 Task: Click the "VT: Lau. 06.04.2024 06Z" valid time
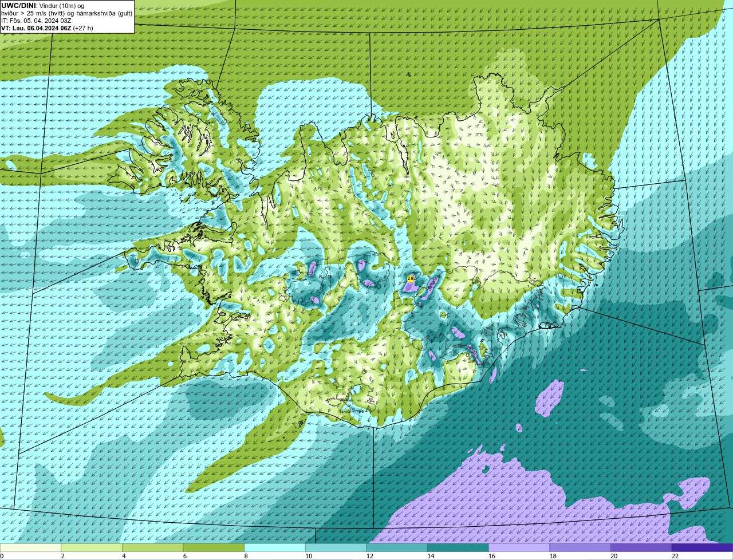click(37, 28)
